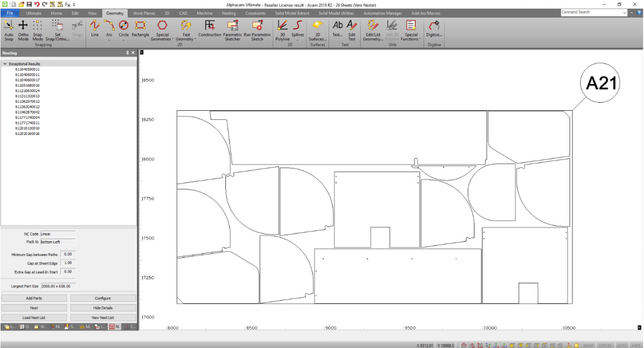Expand the Splines dropdown arrow
The height and width of the screenshot is (348, 644).
click(298, 40)
